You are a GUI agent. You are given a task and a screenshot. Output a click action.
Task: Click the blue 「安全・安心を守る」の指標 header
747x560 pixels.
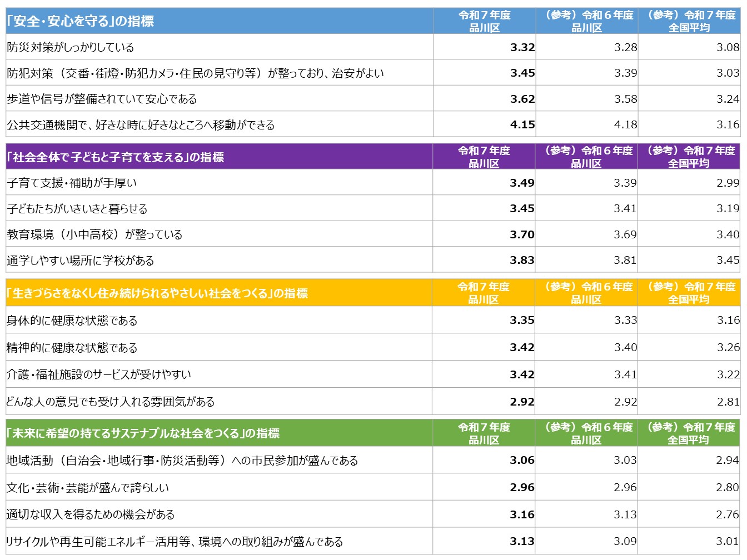81,21
